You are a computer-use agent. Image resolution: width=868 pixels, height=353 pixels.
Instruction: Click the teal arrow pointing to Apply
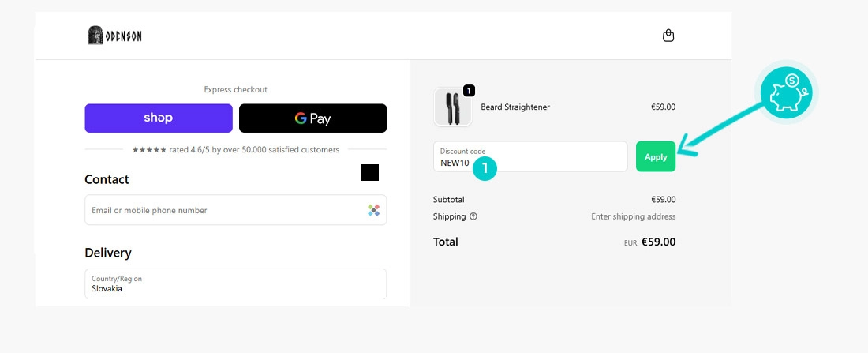click(x=720, y=129)
